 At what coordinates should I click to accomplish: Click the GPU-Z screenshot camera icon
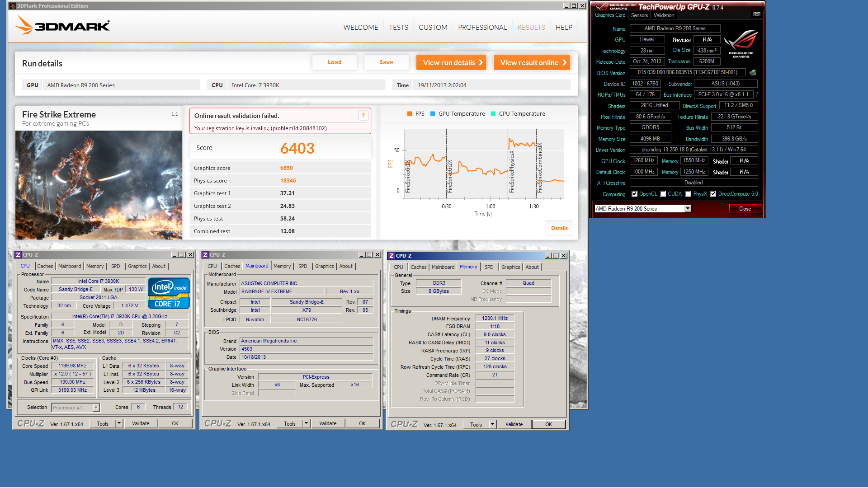(x=756, y=14)
